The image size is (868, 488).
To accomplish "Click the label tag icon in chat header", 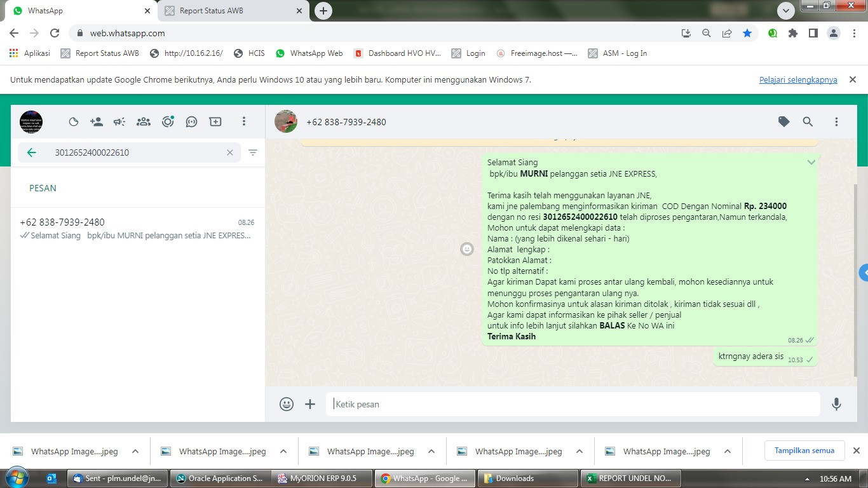I will (x=784, y=121).
